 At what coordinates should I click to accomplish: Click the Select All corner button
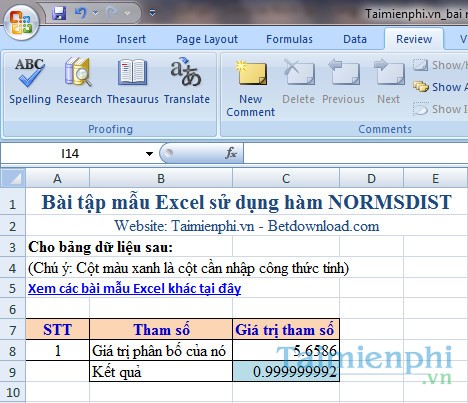[x=13, y=178]
